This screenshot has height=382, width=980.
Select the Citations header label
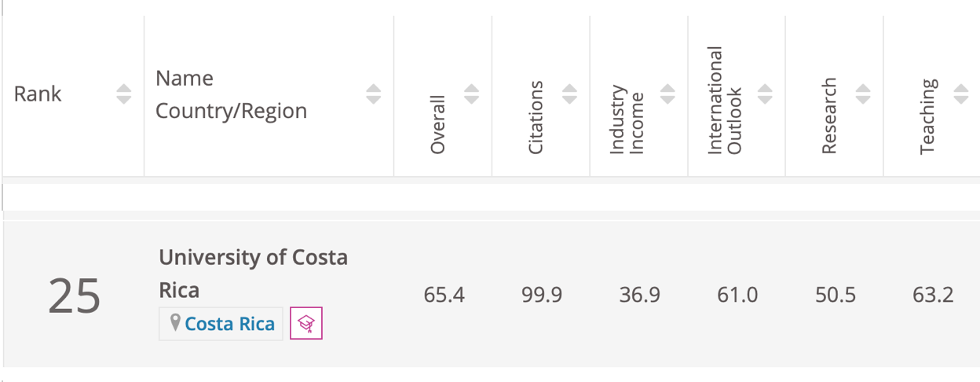pos(535,117)
